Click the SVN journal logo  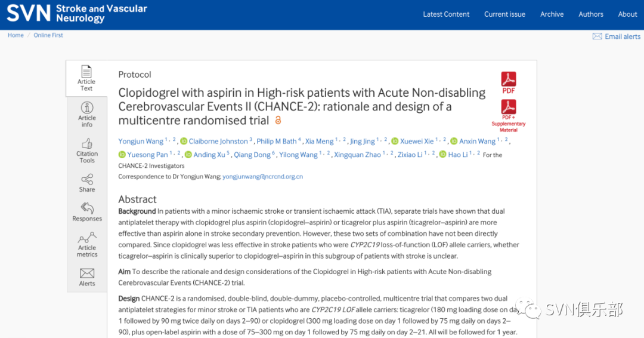click(77, 14)
